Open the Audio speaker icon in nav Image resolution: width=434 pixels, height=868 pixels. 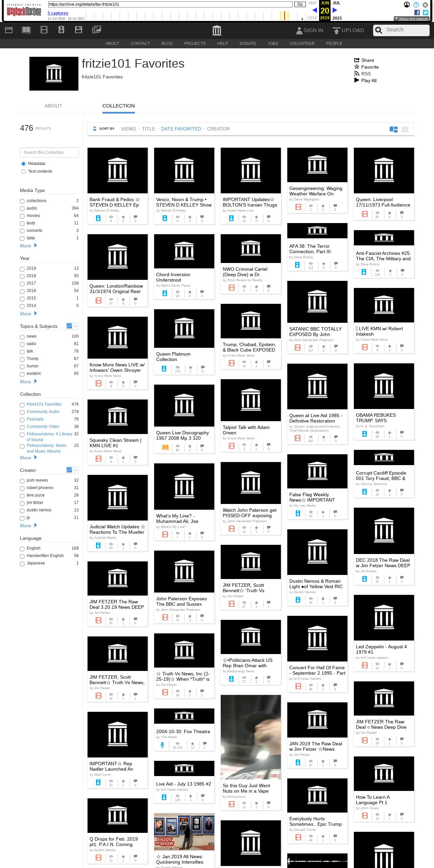(x=61, y=30)
